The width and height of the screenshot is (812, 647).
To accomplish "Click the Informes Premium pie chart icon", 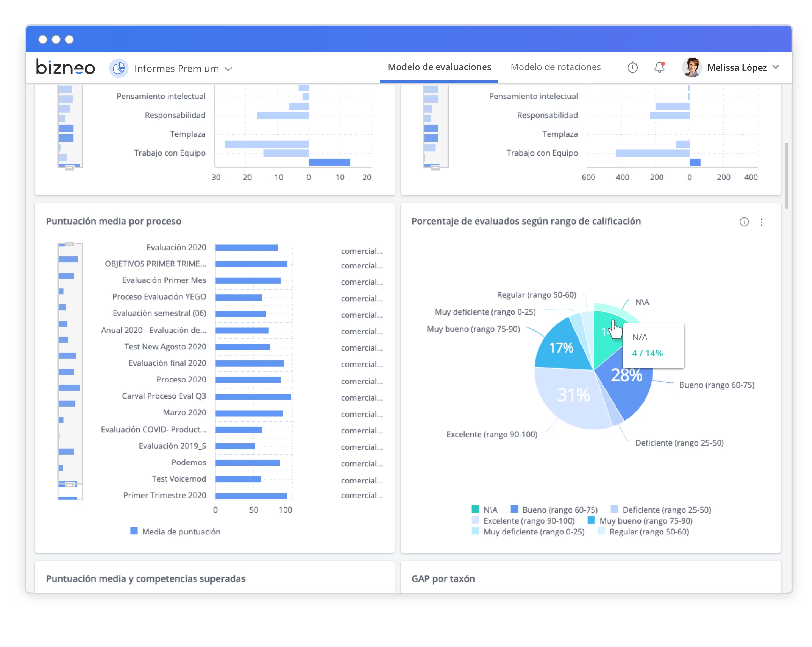I will coord(119,69).
